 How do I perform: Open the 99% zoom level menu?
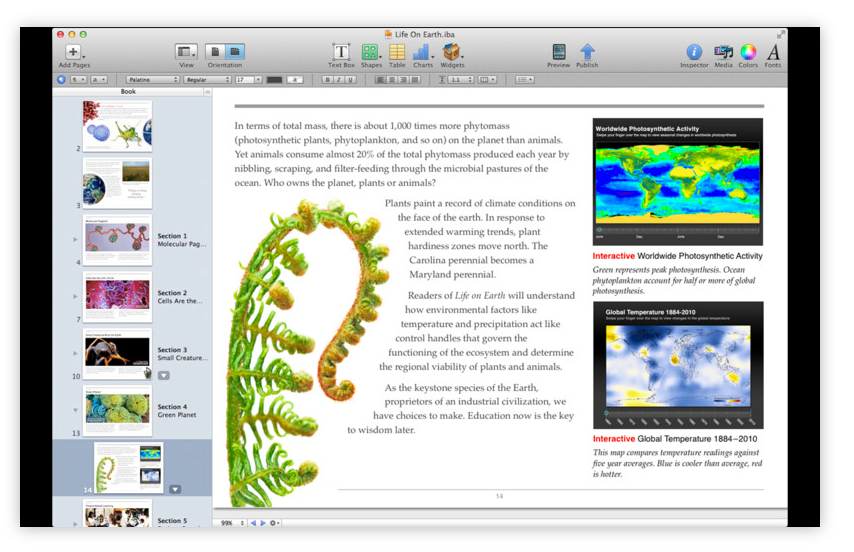click(231, 523)
